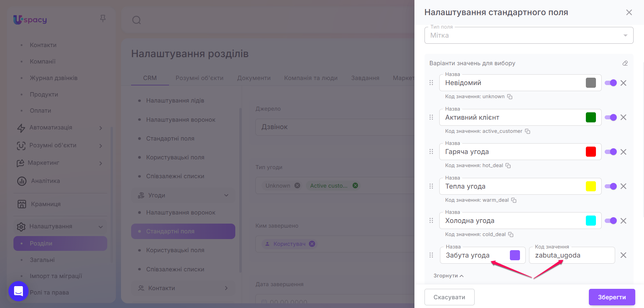Grab the drag handle of Невідомий row
This screenshot has height=308, width=644.
431,83
